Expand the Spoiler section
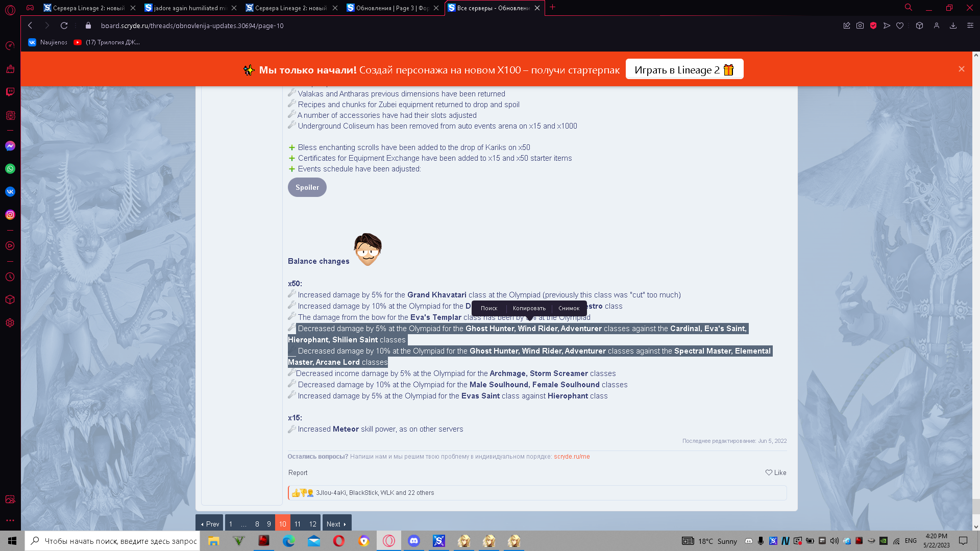 307,187
